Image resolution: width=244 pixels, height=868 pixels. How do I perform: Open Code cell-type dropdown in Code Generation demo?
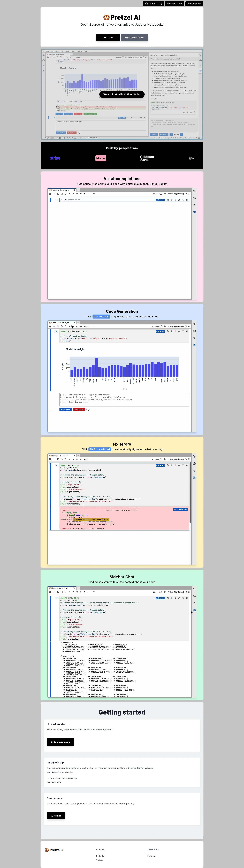[89, 326]
